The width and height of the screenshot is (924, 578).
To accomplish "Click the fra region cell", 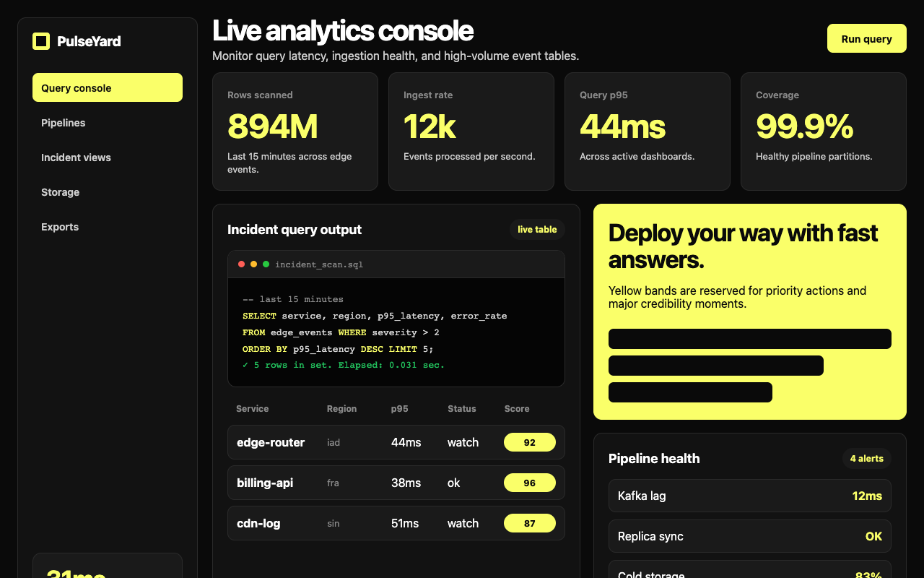I will point(333,483).
